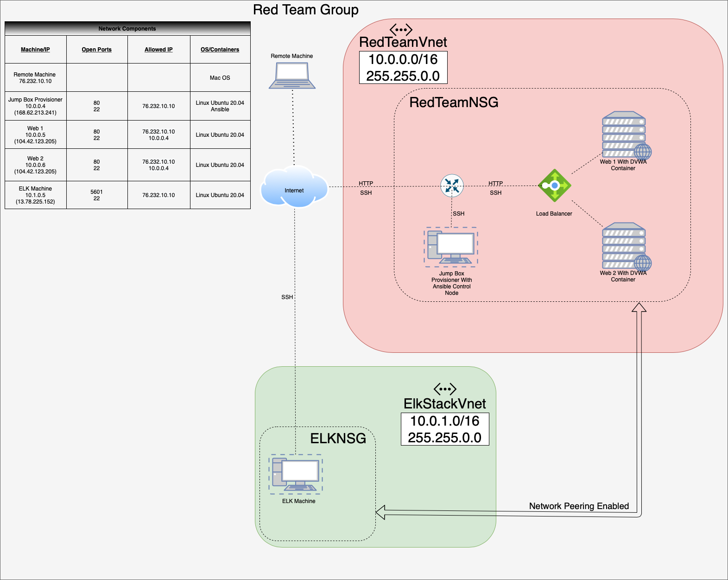
Task: Click the 'Network Components' table header
Action: (127, 29)
